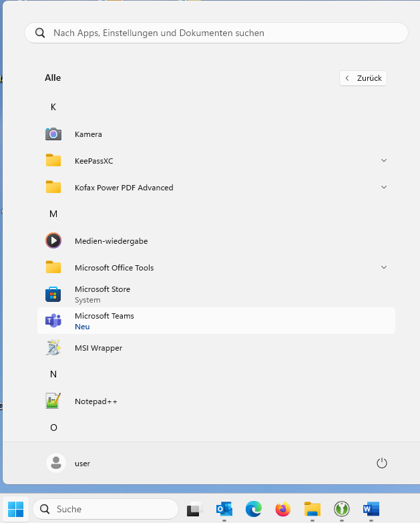Click the Start menu search field

(x=216, y=33)
